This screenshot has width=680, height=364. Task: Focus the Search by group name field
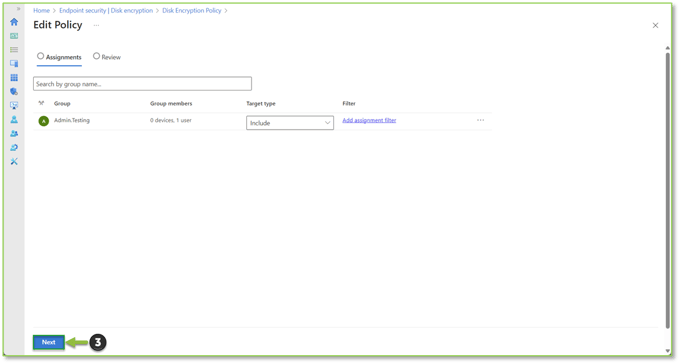point(142,84)
